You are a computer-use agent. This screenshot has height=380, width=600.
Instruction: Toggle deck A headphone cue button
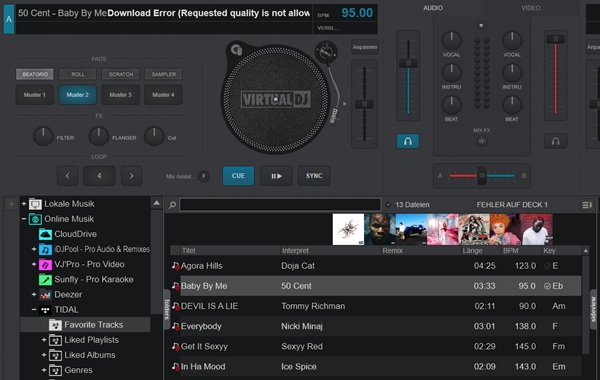click(x=408, y=141)
